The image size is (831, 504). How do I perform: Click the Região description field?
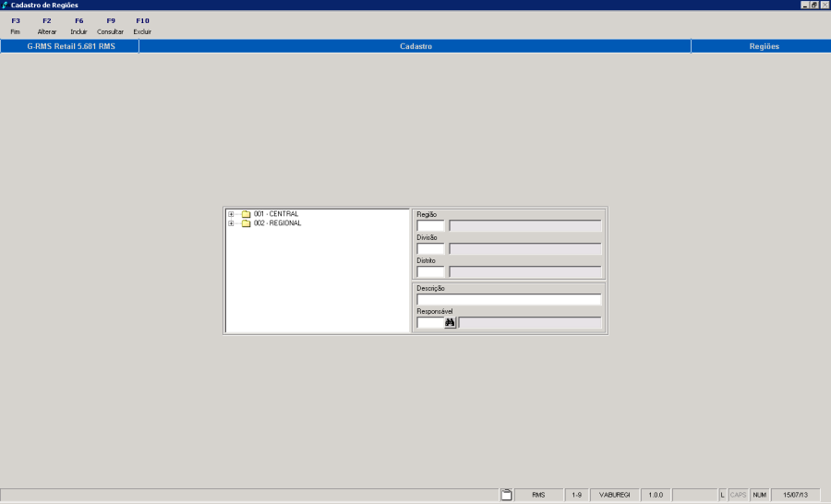click(525, 226)
